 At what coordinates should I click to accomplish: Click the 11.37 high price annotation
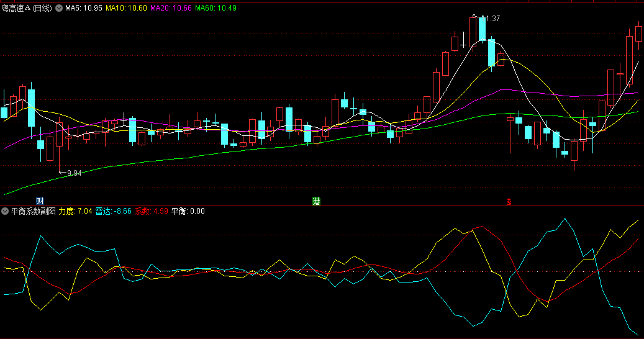point(487,18)
